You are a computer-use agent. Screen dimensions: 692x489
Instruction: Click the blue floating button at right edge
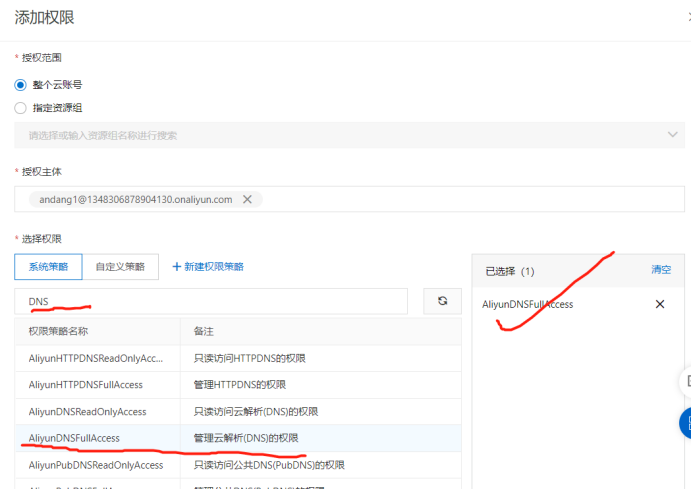coord(686,423)
